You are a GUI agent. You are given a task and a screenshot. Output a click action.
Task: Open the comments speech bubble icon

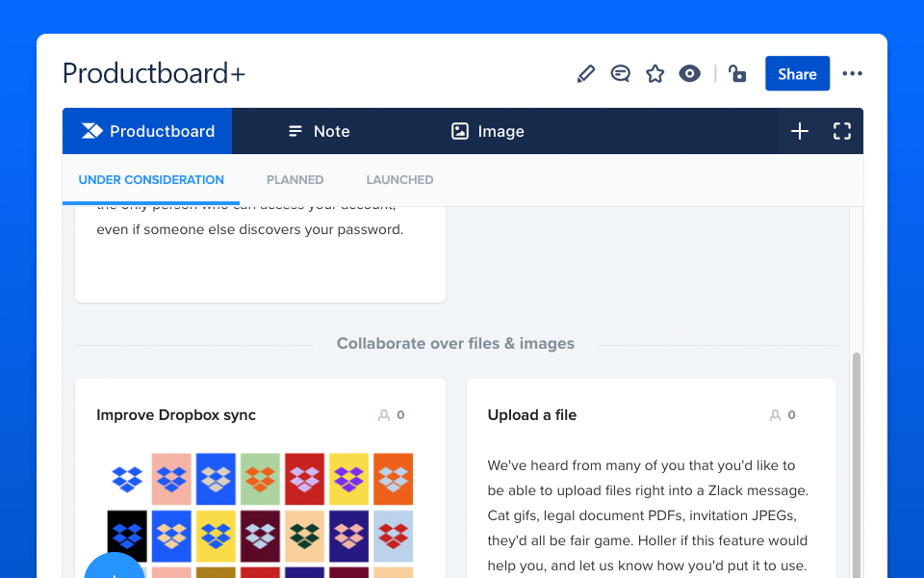coord(620,74)
